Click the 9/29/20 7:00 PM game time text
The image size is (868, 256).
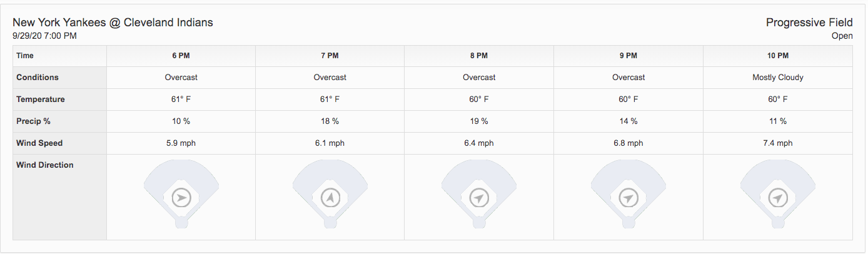tap(45, 36)
